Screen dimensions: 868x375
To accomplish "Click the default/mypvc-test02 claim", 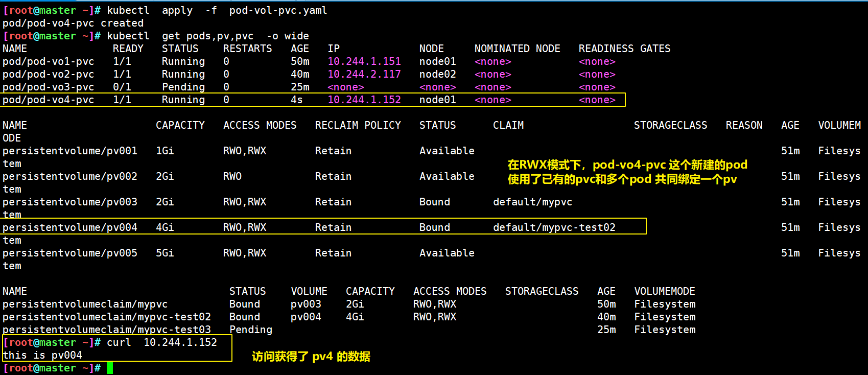I will 554,227.
